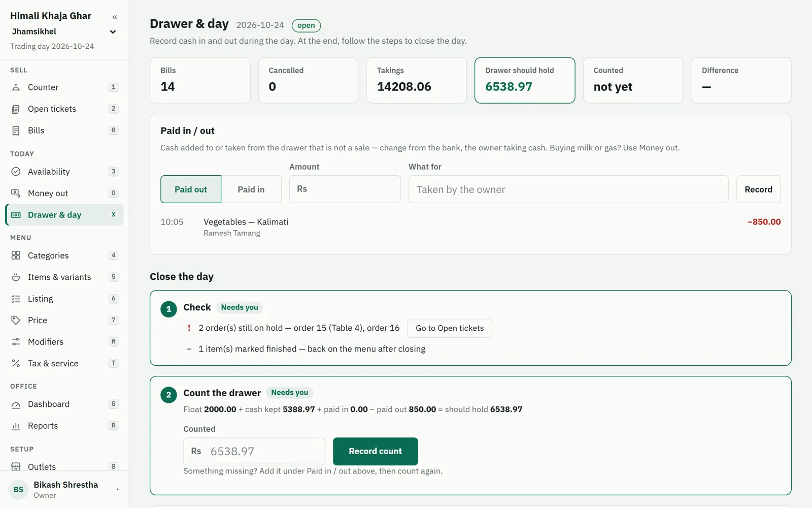Click the Listing list icon

[x=16, y=299]
